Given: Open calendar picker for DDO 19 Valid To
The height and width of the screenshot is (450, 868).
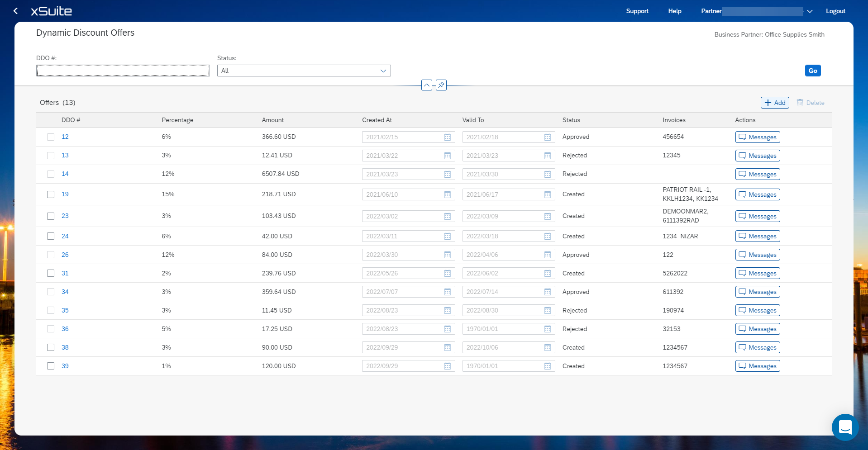Looking at the screenshot, I should (547, 194).
